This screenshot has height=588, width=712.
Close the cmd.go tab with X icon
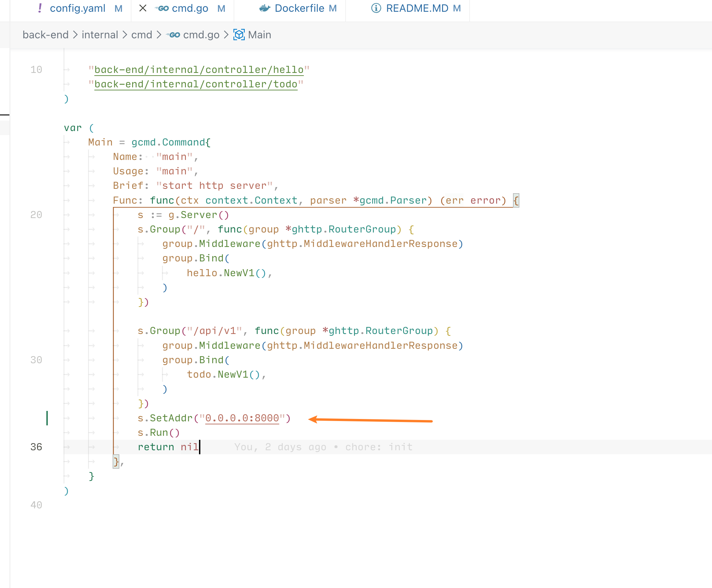coord(143,8)
